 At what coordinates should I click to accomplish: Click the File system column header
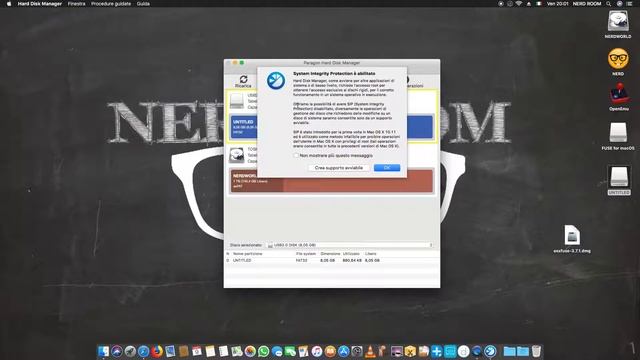point(306,254)
